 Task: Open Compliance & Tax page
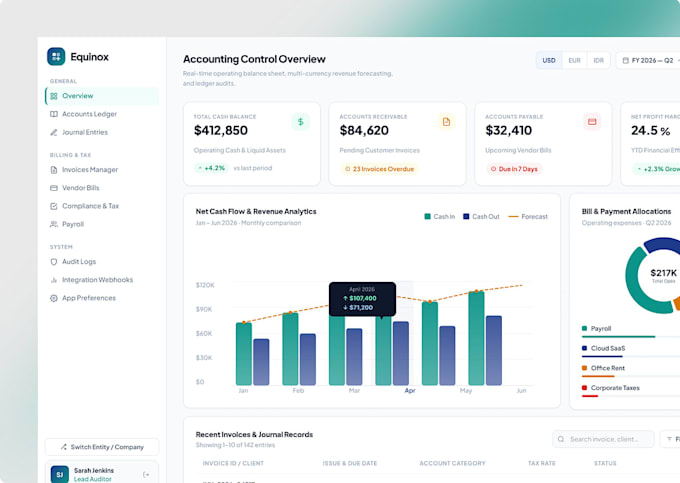102,206
